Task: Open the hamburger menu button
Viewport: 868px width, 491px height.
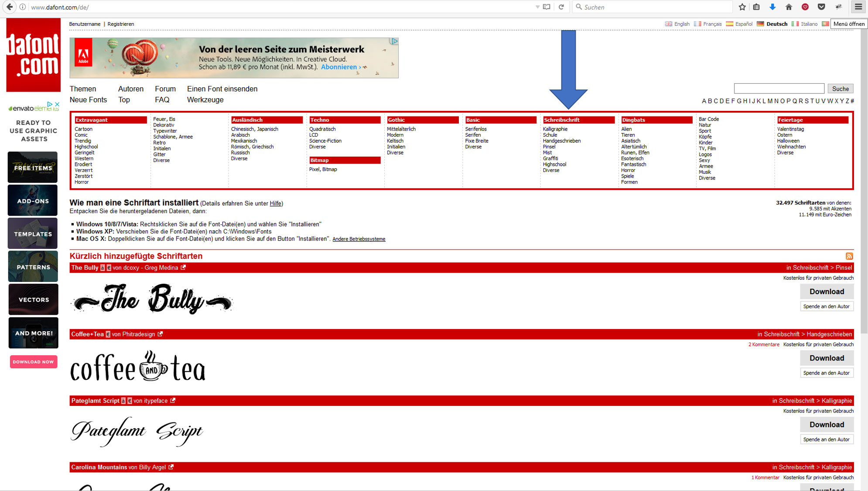Action: (x=858, y=7)
